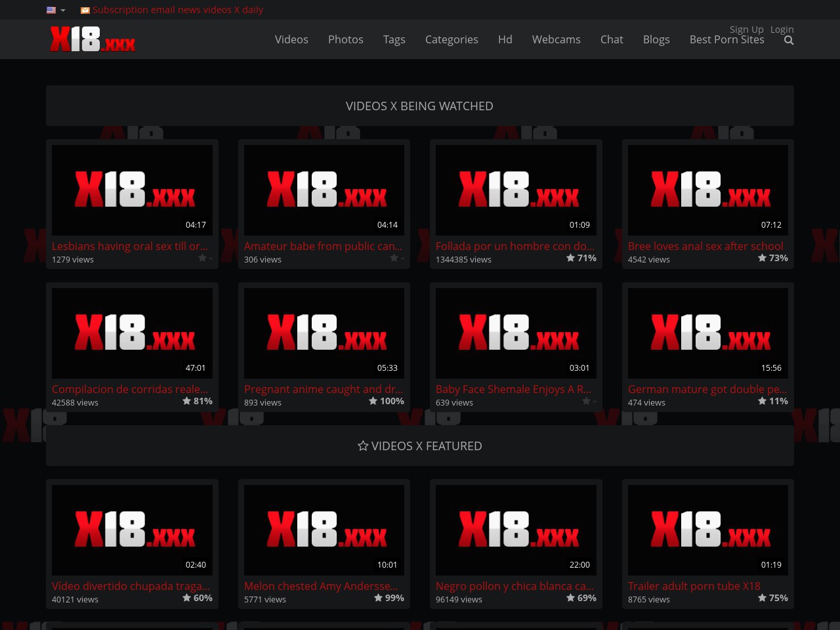Open the featured thumbnail with duration 01:19

tap(707, 530)
